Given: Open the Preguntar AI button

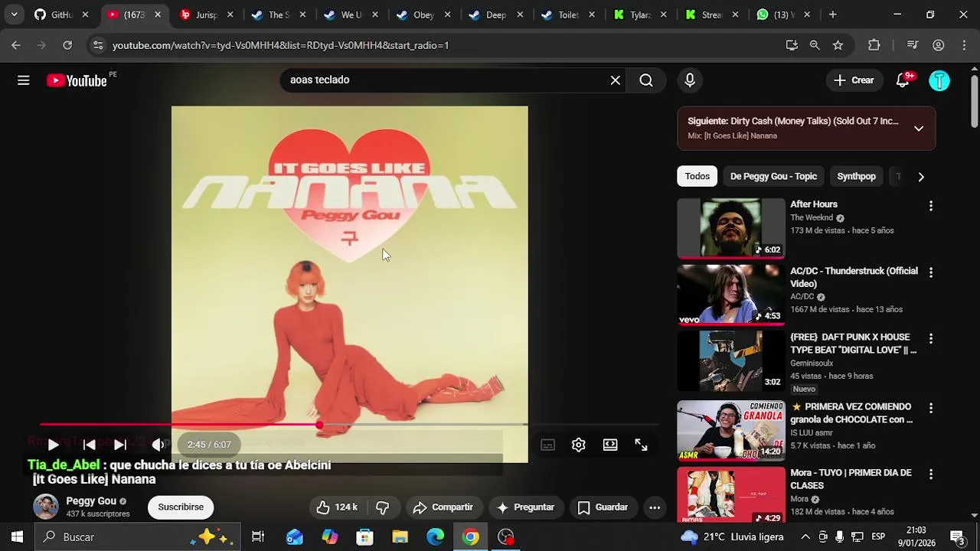Looking at the screenshot, I should coord(525,507).
